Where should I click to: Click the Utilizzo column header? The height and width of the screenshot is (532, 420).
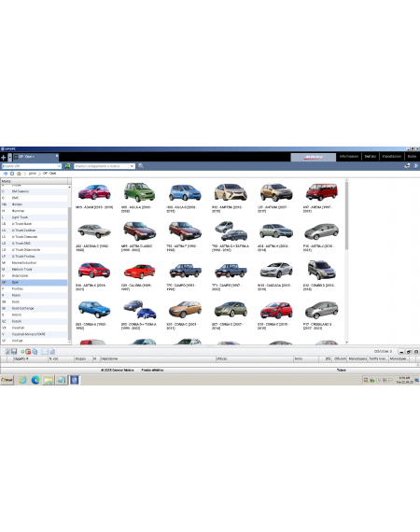[254, 358]
